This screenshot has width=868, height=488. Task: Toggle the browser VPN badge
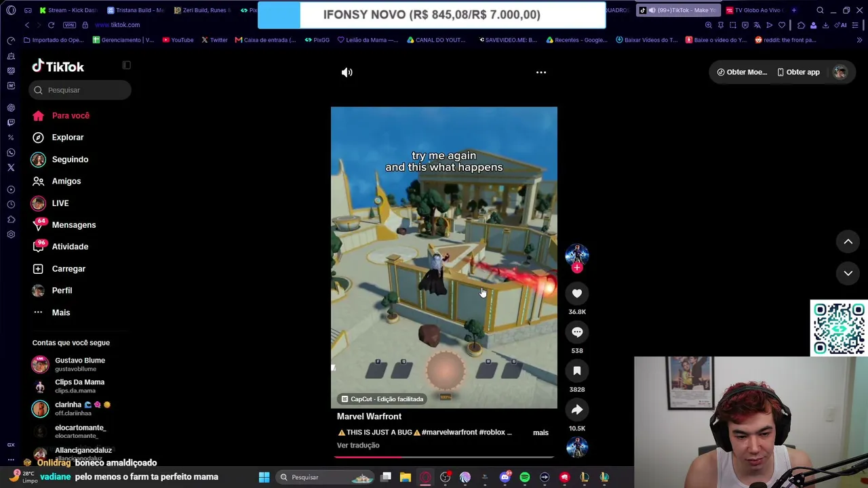69,25
